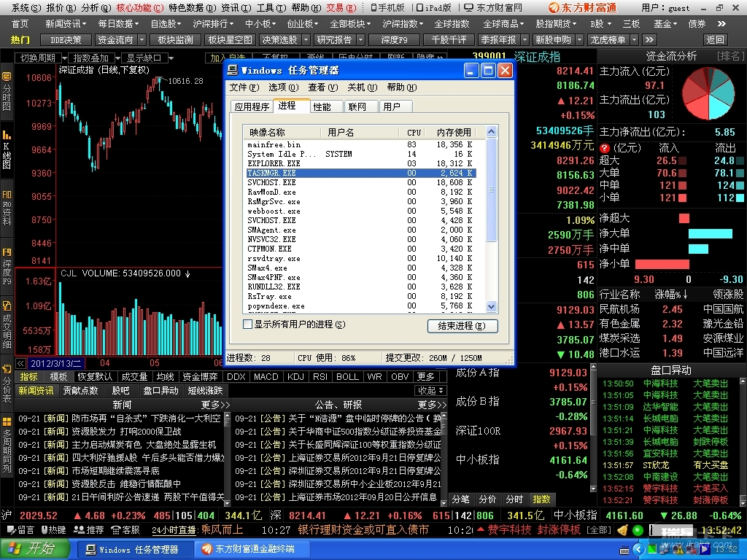Expand 研究报告 dropdown arrow
747x560 pixels.
(360, 40)
